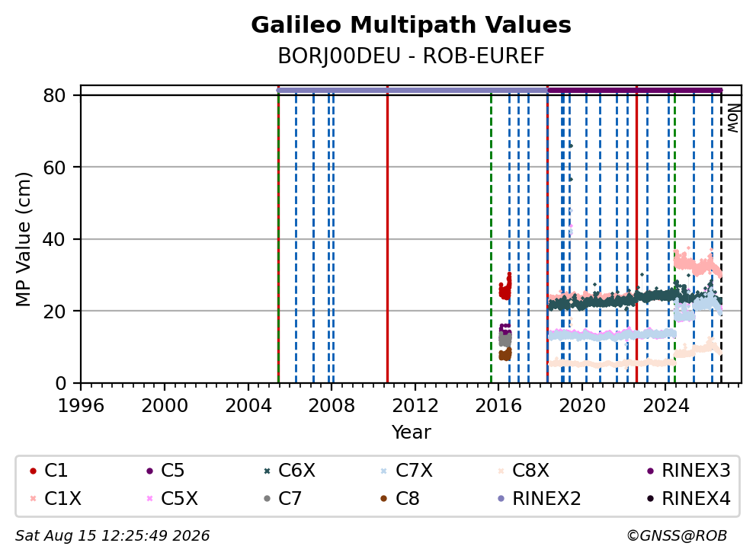
Task: Click the C7 gray legend marker
Action: (267, 498)
